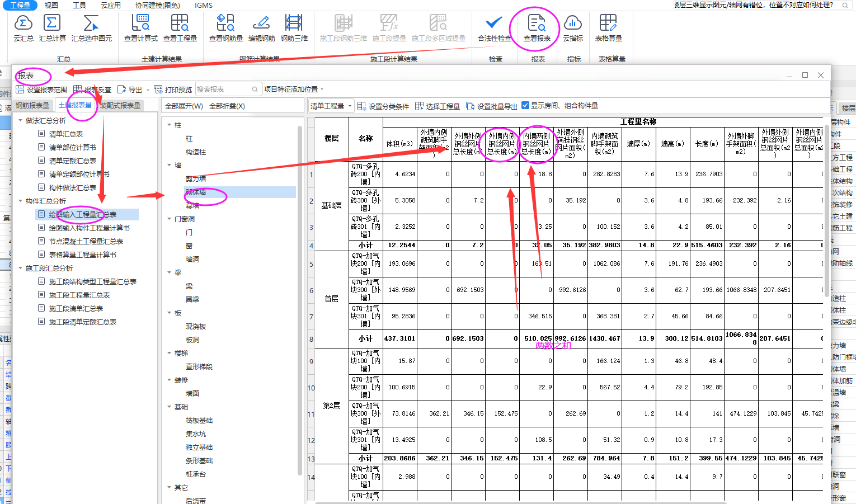Open 清单工程量 dropdown
Image resolution: width=856 pixels, height=504 pixels.
[x=331, y=106]
